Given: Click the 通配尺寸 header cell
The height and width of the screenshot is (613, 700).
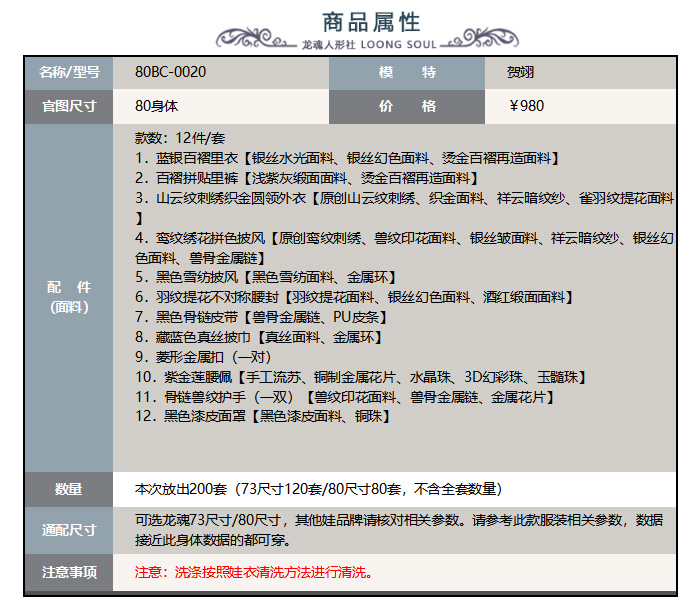Looking at the screenshot, I should click(x=69, y=530).
